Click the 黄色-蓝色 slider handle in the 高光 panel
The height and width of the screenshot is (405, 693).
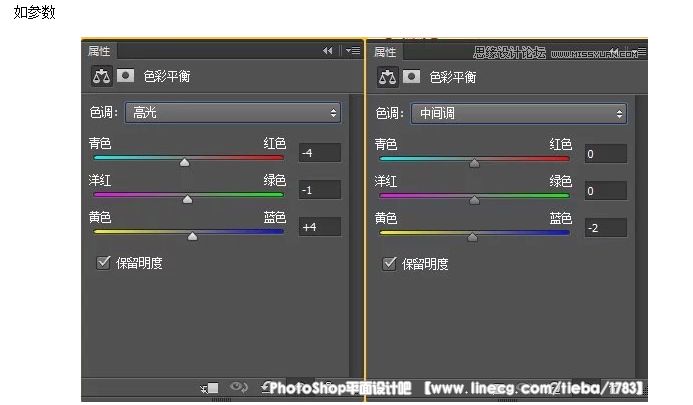point(192,237)
